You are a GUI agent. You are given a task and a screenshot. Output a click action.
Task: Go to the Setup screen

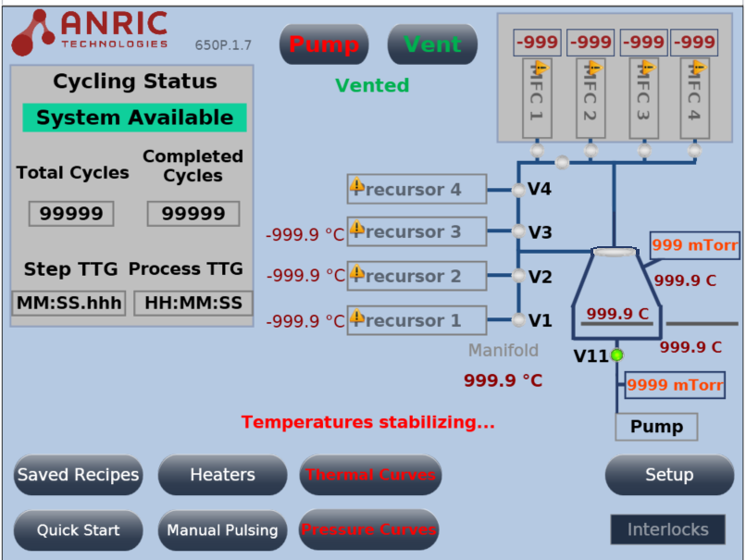coord(668,476)
